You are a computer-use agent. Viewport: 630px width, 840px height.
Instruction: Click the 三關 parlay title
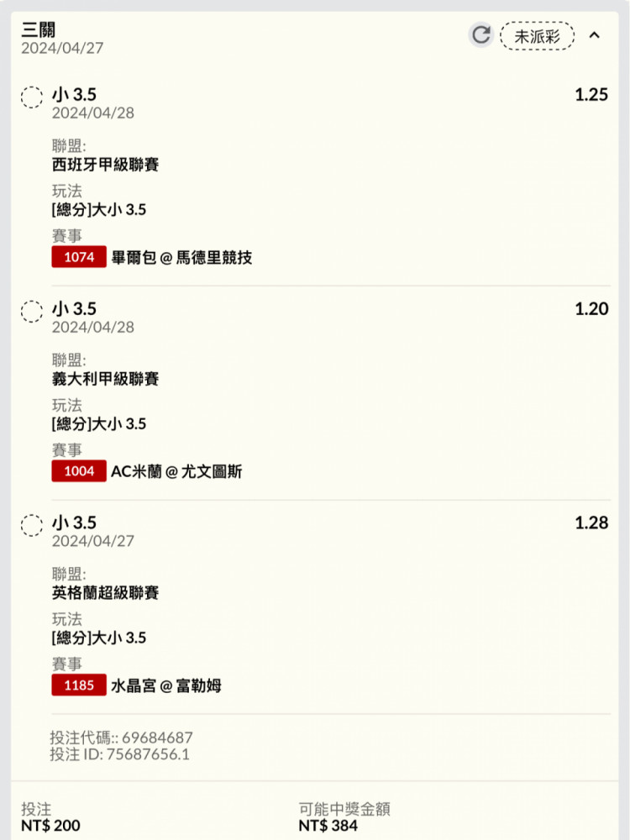click(38, 29)
